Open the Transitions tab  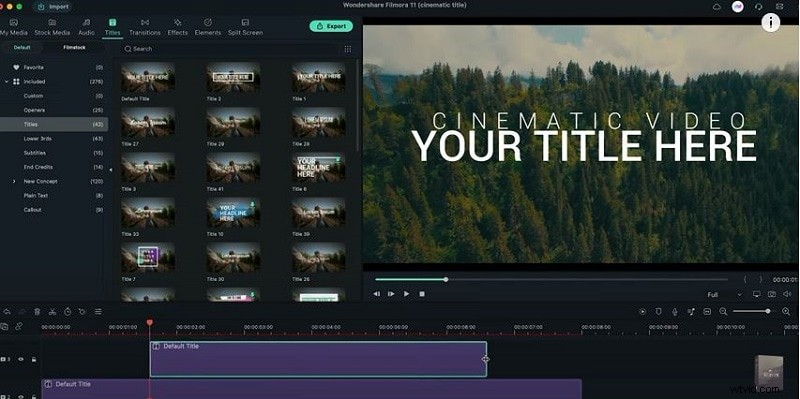[145, 27]
